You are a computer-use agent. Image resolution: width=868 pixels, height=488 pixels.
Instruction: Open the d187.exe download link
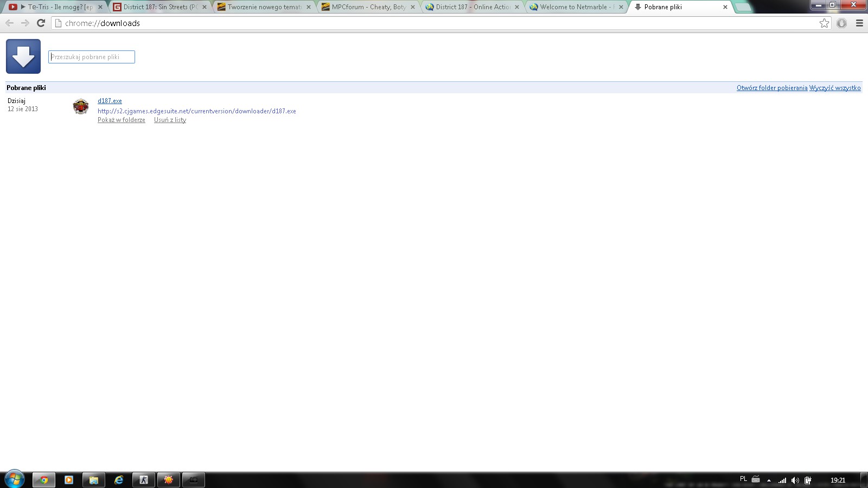coord(110,101)
